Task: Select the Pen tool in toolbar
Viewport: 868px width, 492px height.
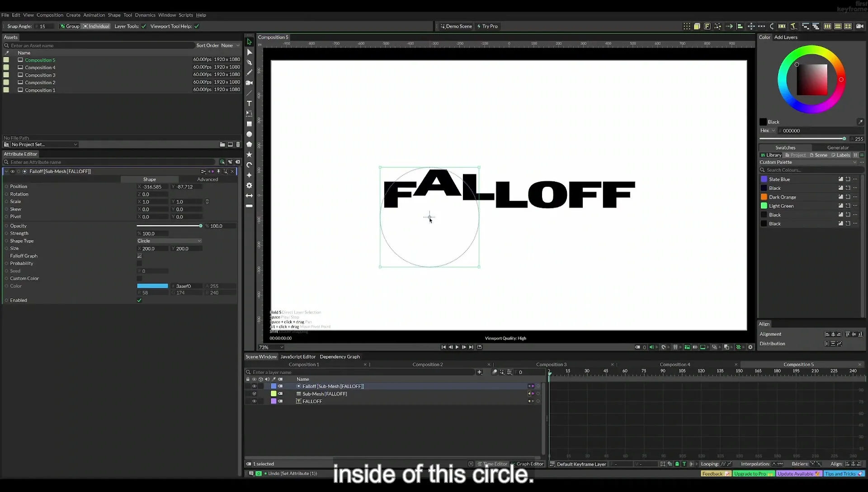Action: [x=249, y=62]
